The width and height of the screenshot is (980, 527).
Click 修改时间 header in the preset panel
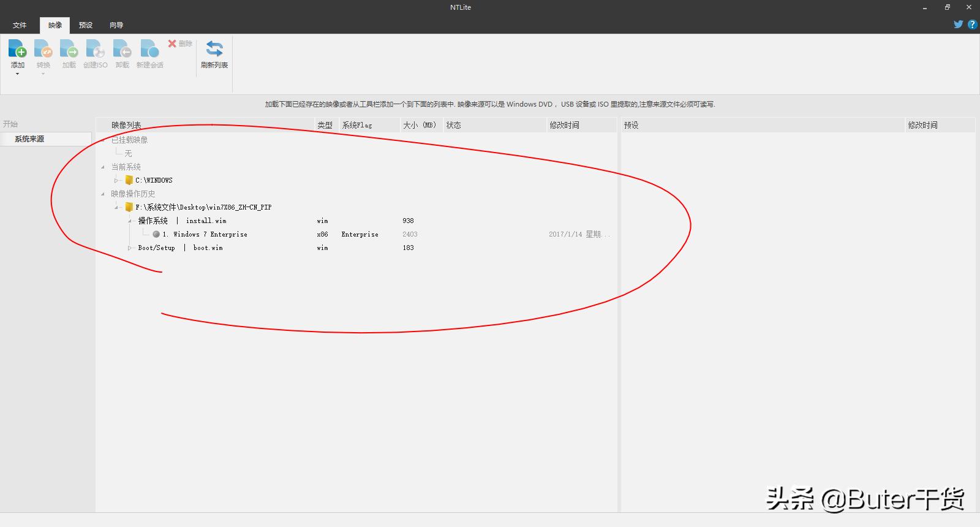pyautogui.click(x=940, y=125)
